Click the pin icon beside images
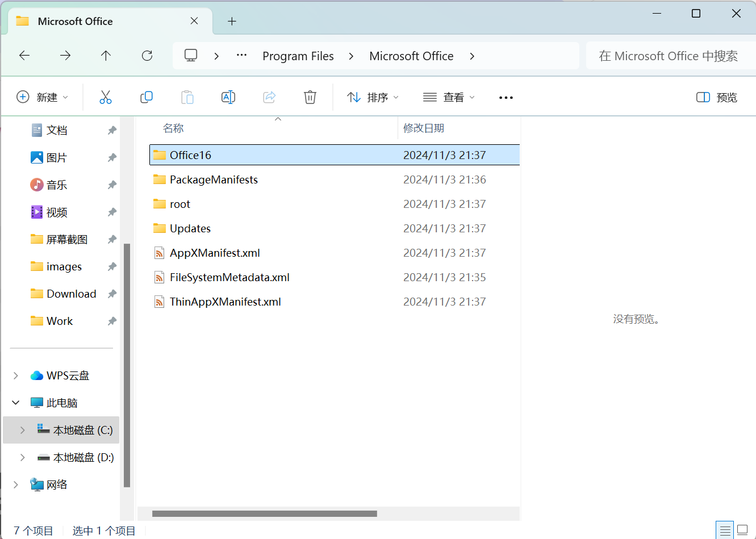Image resolution: width=756 pixels, height=539 pixels. tap(112, 266)
